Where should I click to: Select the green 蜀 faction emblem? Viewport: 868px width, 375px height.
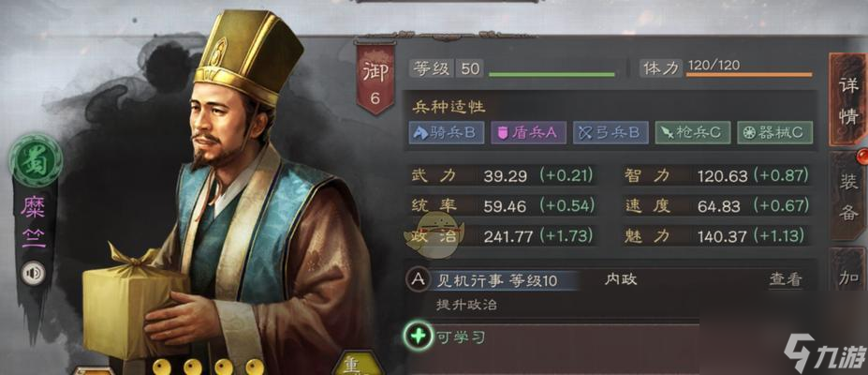point(36,160)
